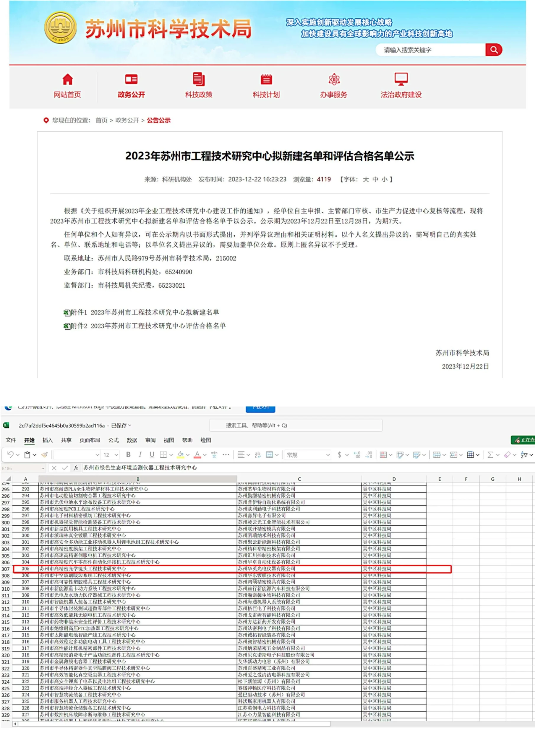The height and width of the screenshot is (756, 535).
Task: Click the red search magnifier button
Action: pyautogui.click(x=493, y=50)
